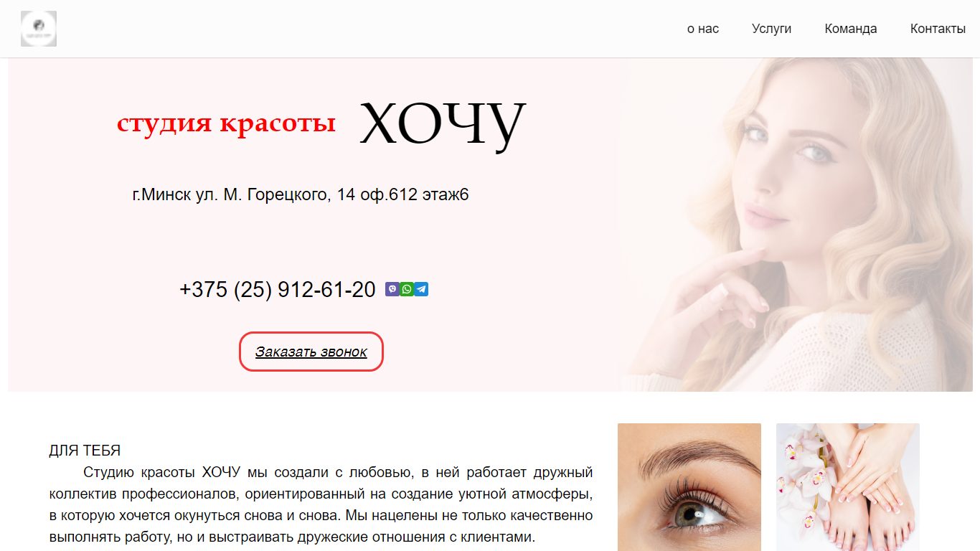980x551 pixels.
Task: Click the «ДЛЯ ТЕБЯ» heading
Action: (85, 451)
